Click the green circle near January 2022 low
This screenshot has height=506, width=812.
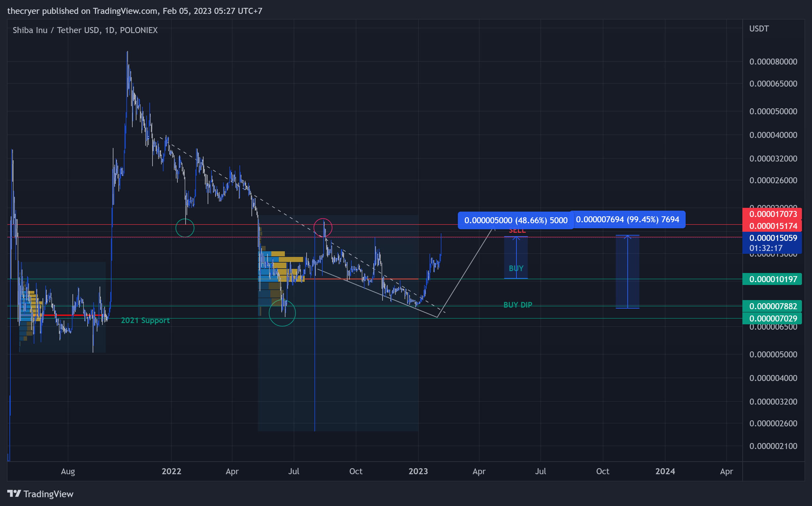click(185, 228)
